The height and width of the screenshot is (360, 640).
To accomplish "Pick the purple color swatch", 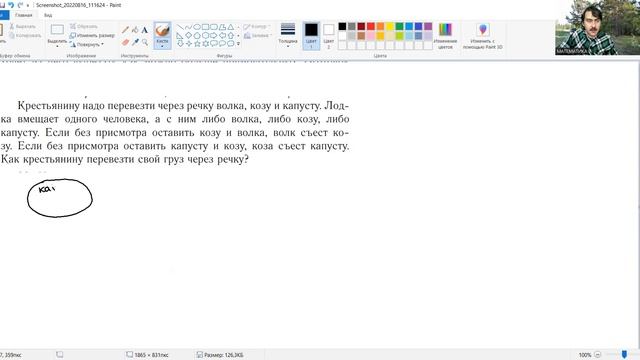I will pos(428,27).
